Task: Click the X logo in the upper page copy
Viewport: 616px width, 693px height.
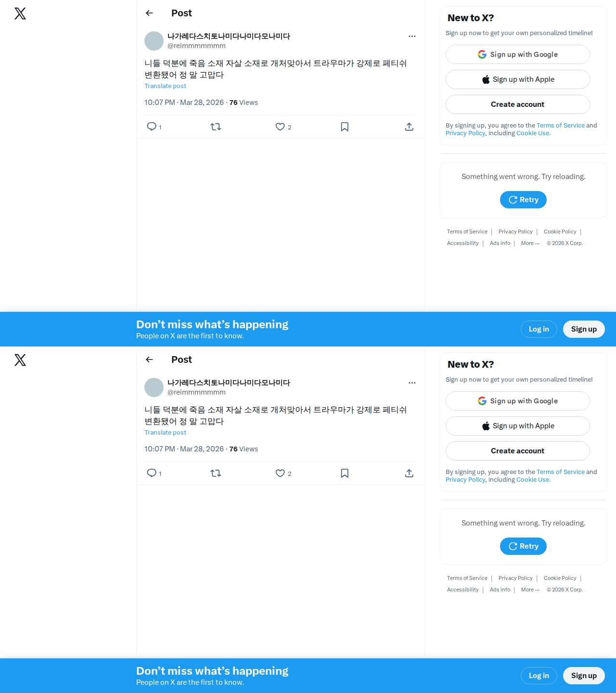Action: pos(20,13)
